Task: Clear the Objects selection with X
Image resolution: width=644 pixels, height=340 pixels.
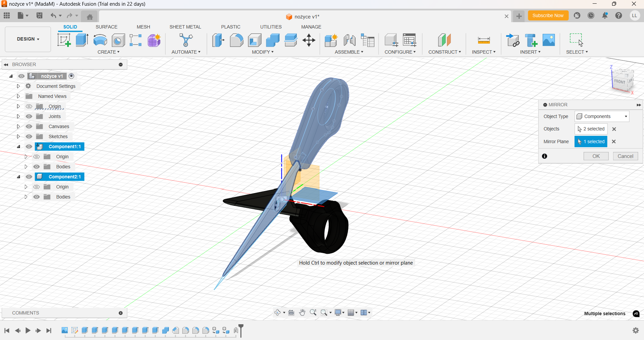Action: click(x=614, y=129)
